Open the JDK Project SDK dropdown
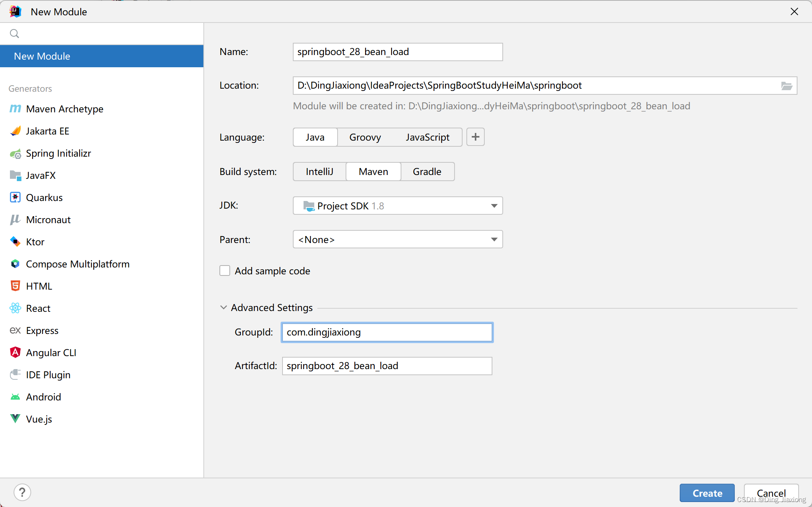Image resolution: width=812 pixels, height=507 pixels. (398, 206)
